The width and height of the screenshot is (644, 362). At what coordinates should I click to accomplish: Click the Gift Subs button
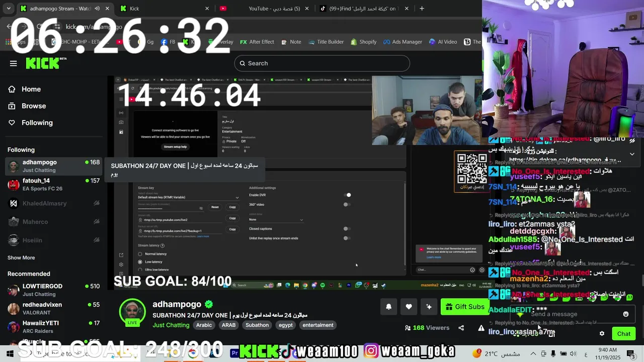(464, 307)
